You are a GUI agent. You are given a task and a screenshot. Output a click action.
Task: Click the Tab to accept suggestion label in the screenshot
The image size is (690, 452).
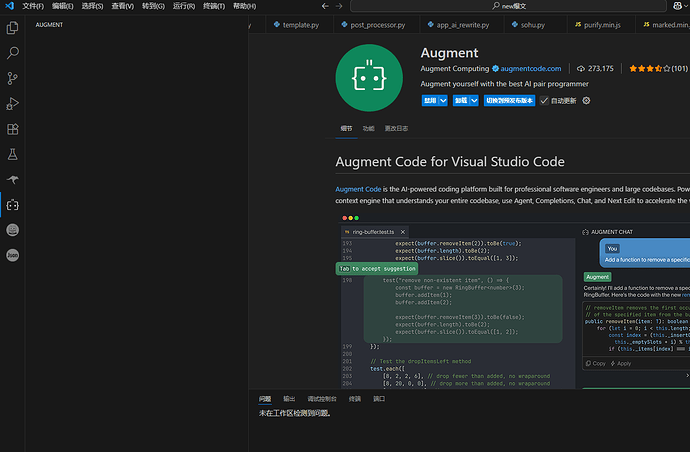click(x=377, y=269)
